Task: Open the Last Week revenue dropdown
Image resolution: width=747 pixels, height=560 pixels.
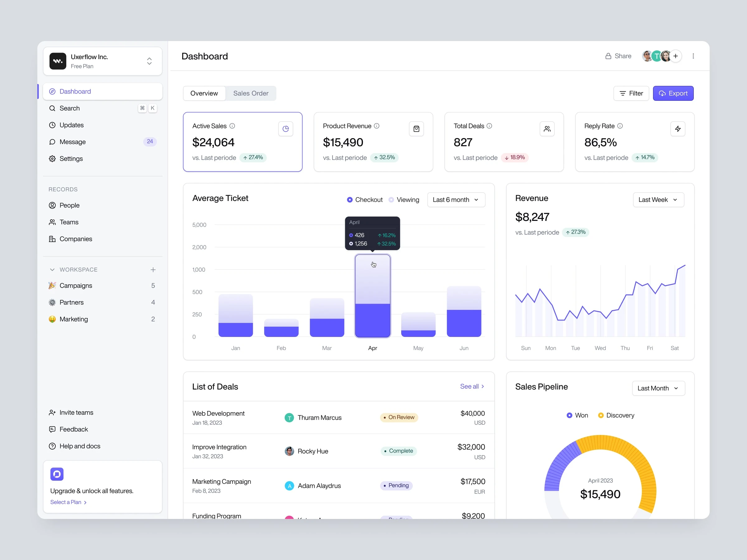Action: click(x=658, y=200)
